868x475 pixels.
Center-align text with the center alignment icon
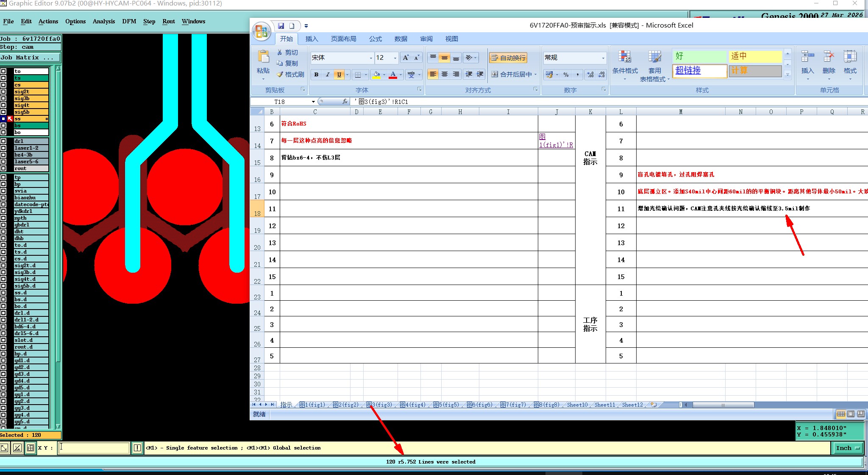pyautogui.click(x=444, y=74)
